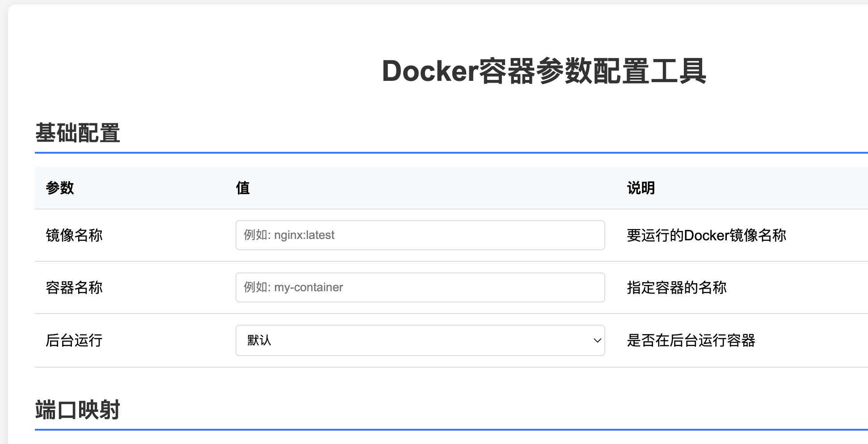The image size is (868, 444).
Task: Click the 容器名称 row label
Action: [74, 287]
